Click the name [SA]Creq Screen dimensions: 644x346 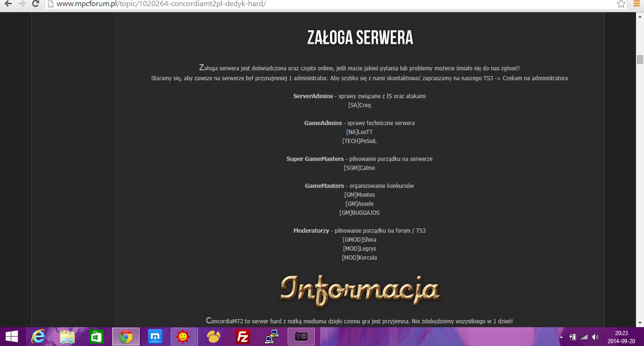(360, 105)
